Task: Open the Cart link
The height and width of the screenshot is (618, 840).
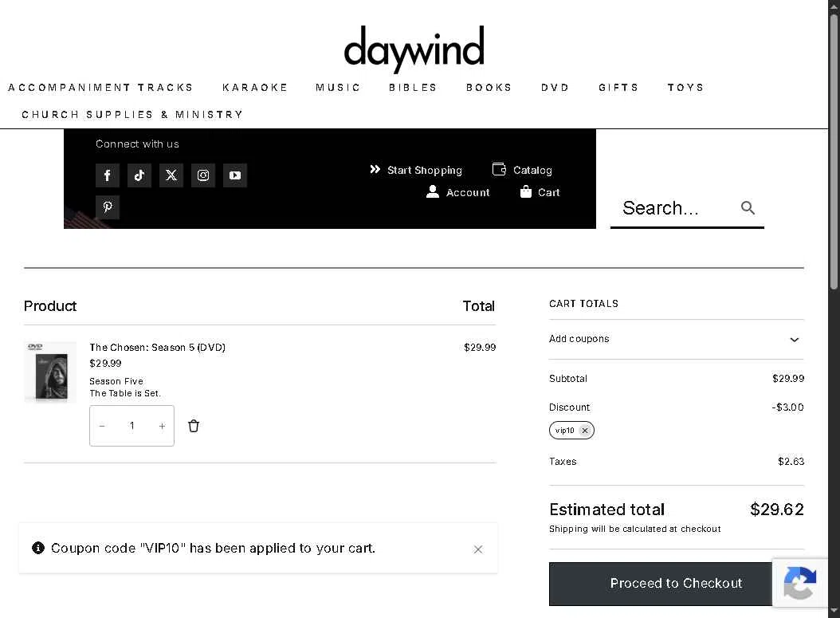Action: [x=540, y=192]
